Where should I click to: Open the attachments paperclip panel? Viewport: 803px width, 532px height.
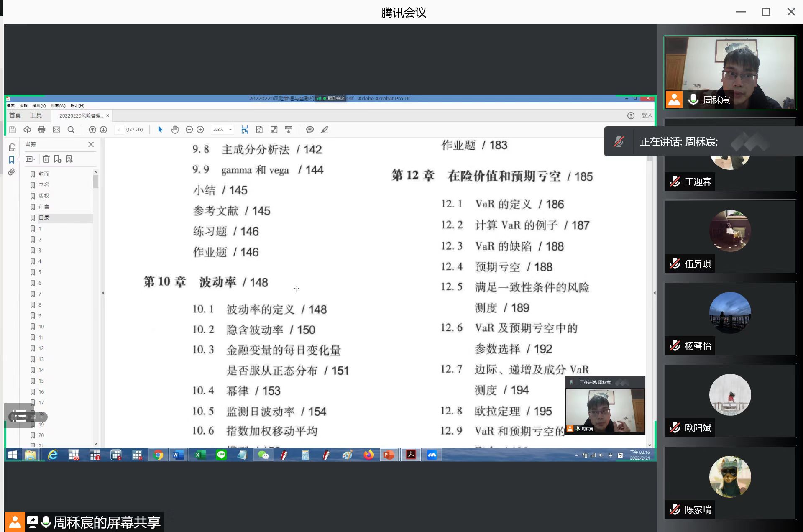point(12,172)
